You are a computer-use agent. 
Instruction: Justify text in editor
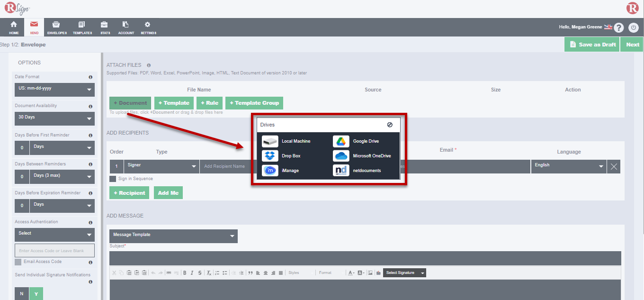tap(281, 273)
